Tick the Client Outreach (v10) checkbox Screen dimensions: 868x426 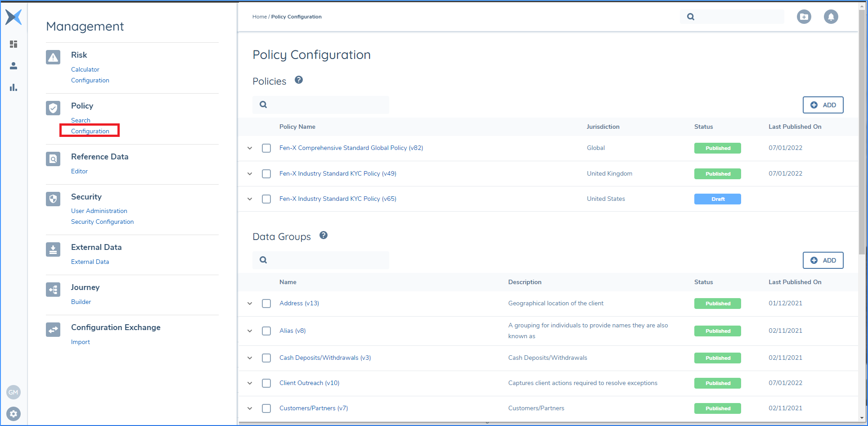tap(266, 383)
